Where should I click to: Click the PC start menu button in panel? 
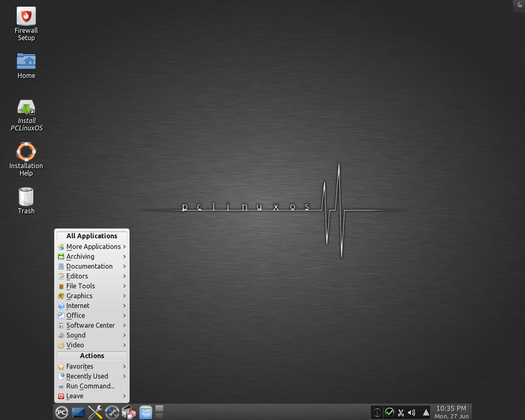pyautogui.click(x=62, y=412)
